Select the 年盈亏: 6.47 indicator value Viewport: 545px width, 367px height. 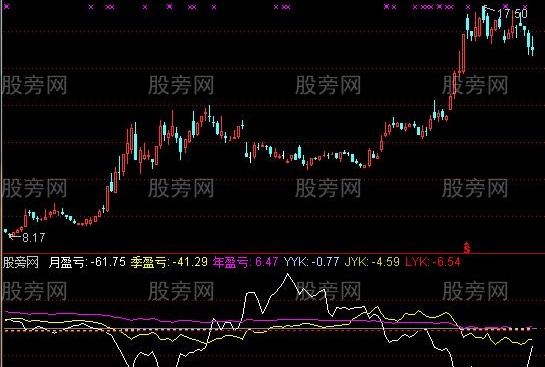point(245,262)
